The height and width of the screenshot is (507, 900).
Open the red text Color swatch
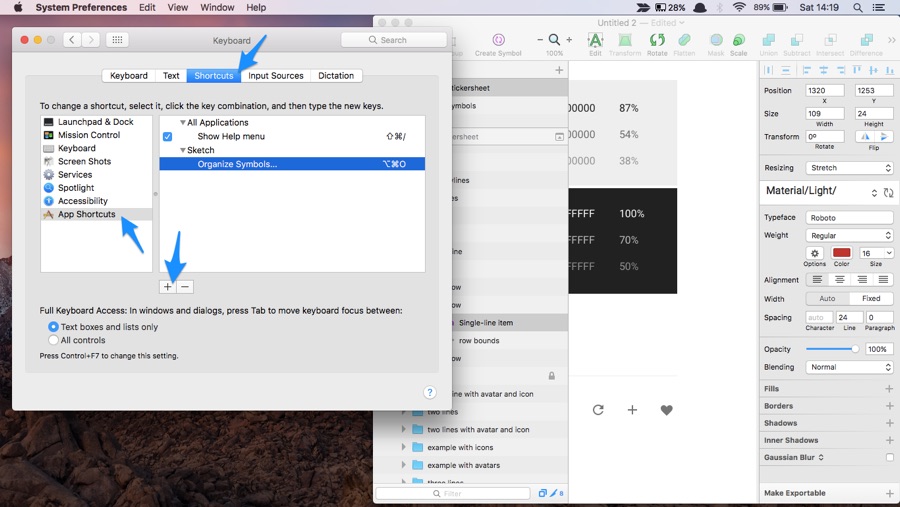pyautogui.click(x=841, y=253)
